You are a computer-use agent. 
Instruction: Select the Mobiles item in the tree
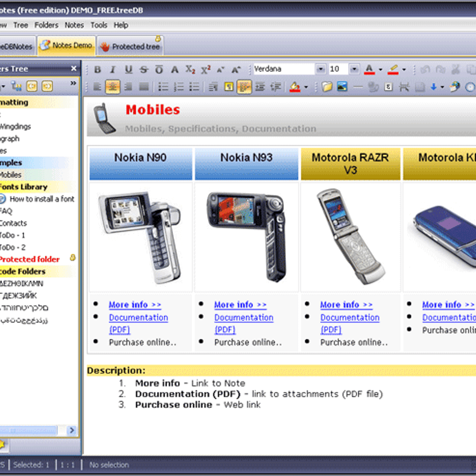(x=11, y=175)
